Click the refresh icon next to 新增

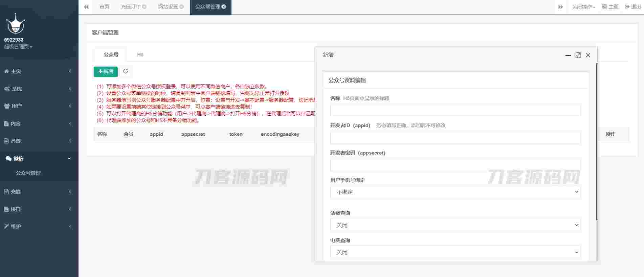tap(126, 71)
